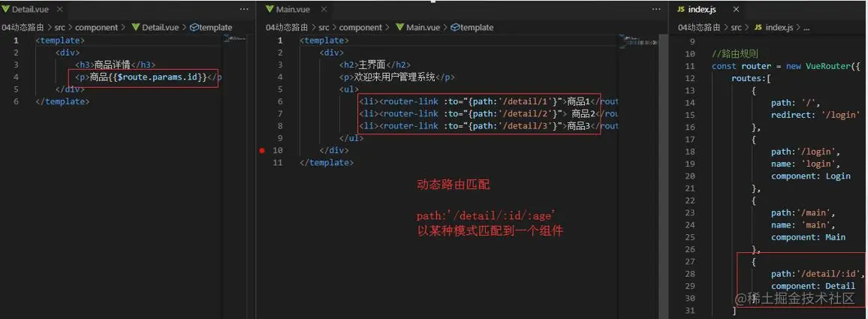Click the component: Detail line
868x319 pixels.
coord(813,286)
